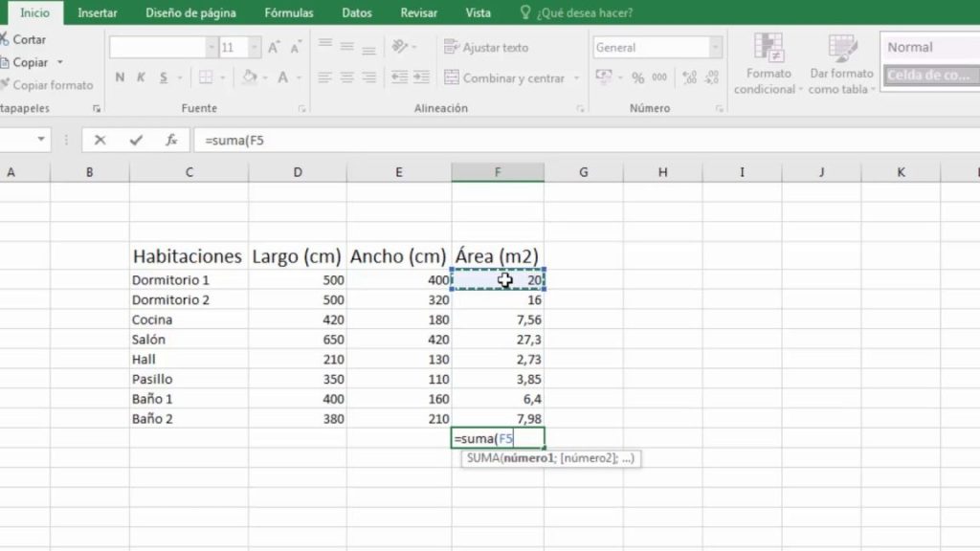Cancel formula entry with the X icon
The width and height of the screenshot is (980, 551).
tap(100, 140)
